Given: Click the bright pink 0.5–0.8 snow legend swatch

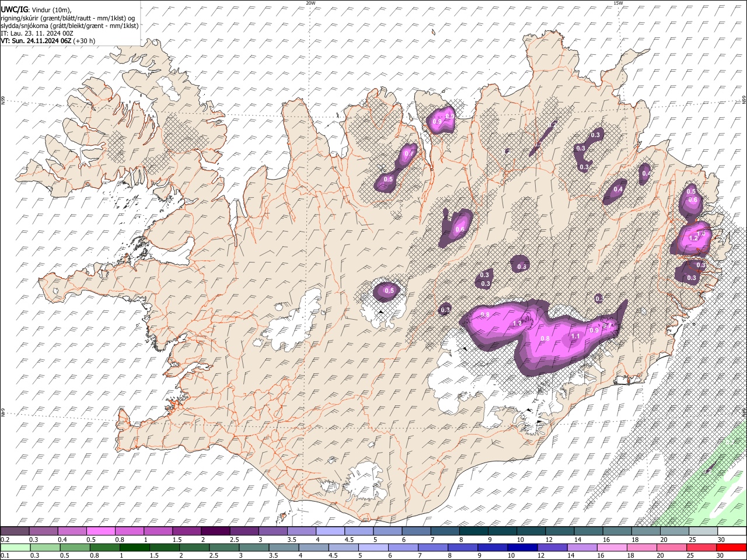Looking at the screenshot, I should (100, 531).
